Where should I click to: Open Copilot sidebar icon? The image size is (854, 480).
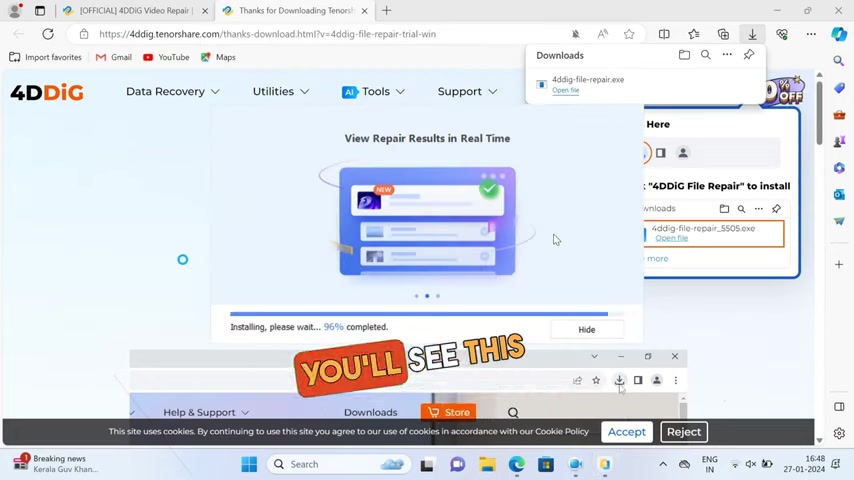click(x=839, y=34)
